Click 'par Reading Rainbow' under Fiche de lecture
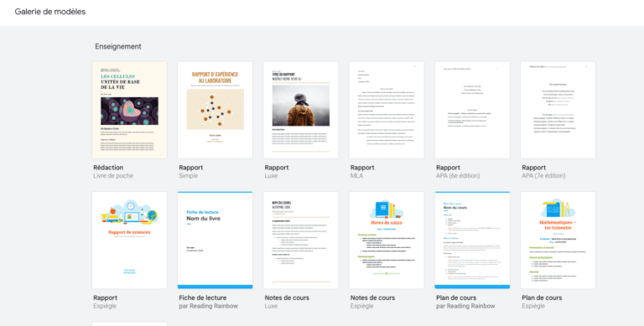Viewport: 644px width, 326px height. [x=209, y=306]
